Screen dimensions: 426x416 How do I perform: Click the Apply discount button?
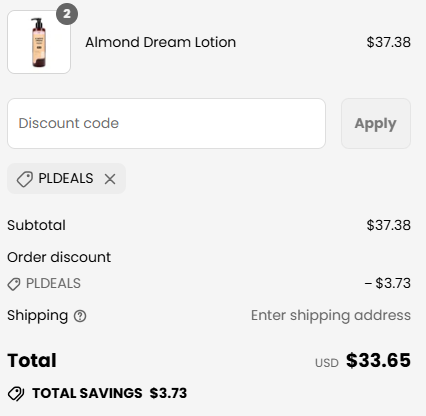(376, 123)
